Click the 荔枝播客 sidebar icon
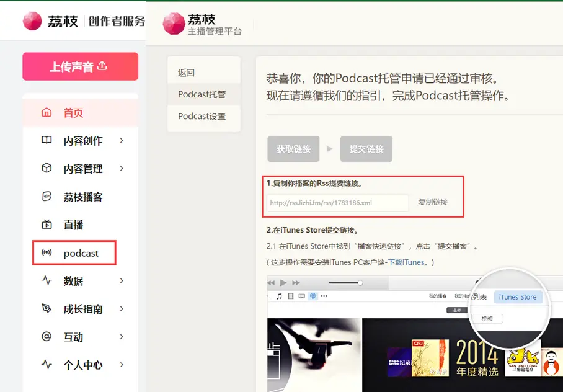The width and height of the screenshot is (563, 392). [x=47, y=197]
